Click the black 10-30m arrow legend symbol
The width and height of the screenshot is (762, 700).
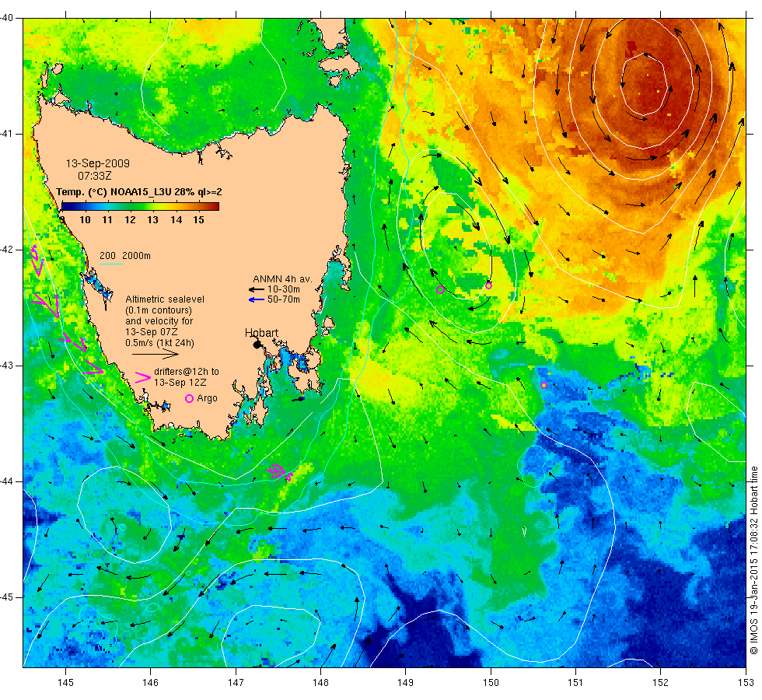(x=256, y=289)
